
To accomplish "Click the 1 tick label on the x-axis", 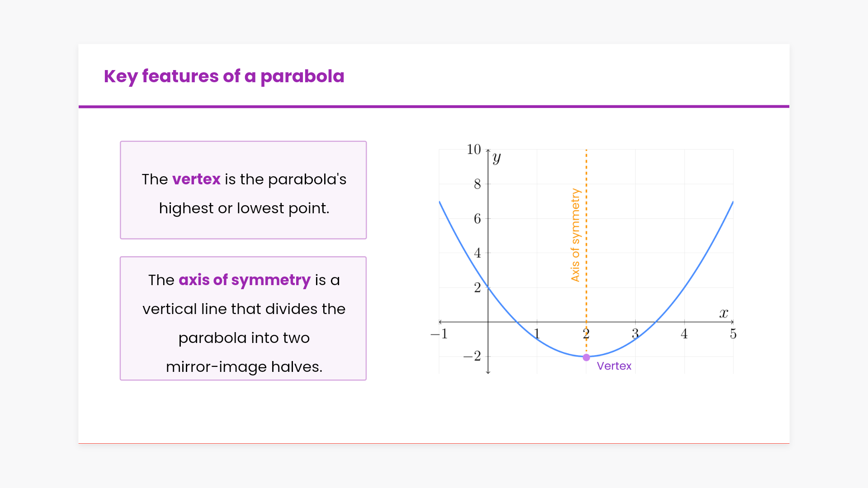I will (537, 334).
